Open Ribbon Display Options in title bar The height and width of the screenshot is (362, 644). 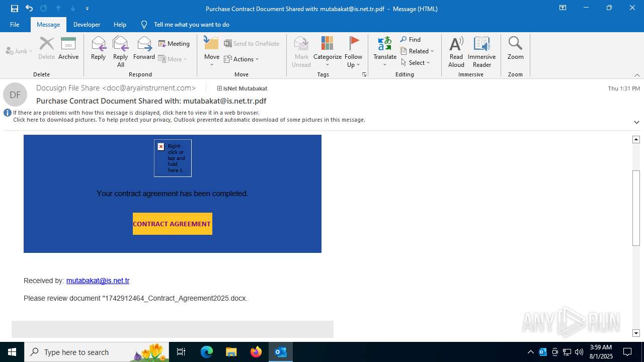[562, 8]
